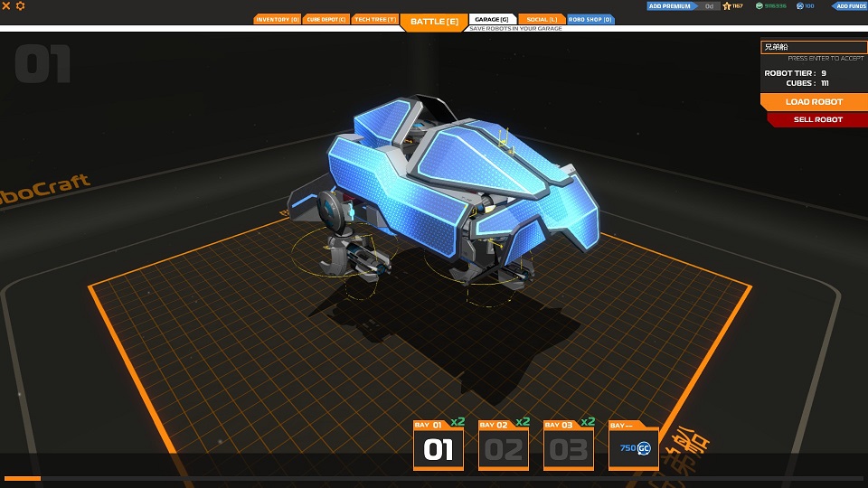Select garage Bay 03
This screenshot has width=868, height=488.
point(569,446)
